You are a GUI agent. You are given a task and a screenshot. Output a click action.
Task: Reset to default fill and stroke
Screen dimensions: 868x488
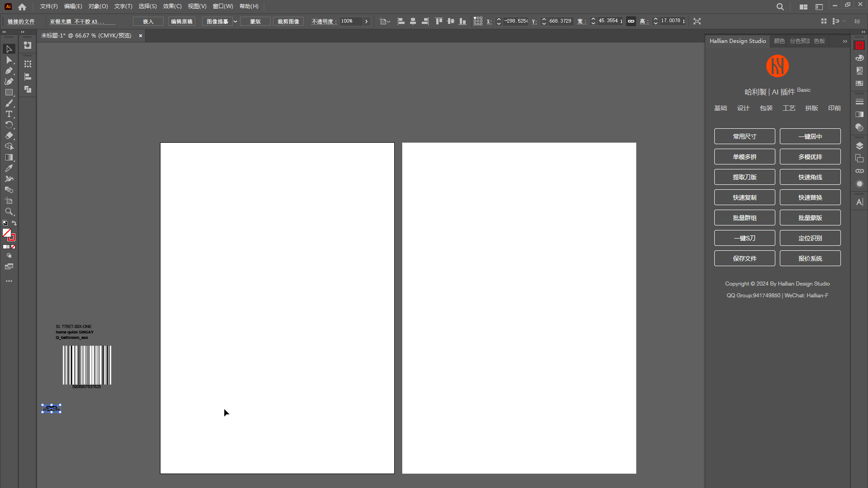5,223
